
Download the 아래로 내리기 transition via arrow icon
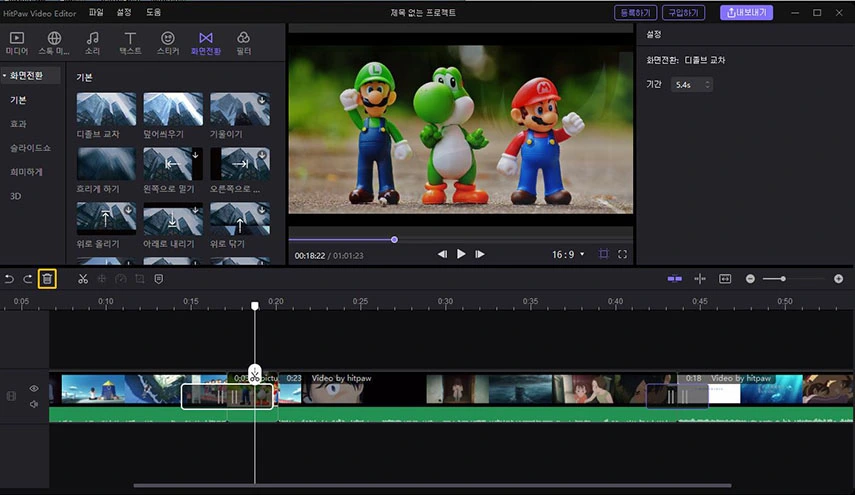pos(195,209)
